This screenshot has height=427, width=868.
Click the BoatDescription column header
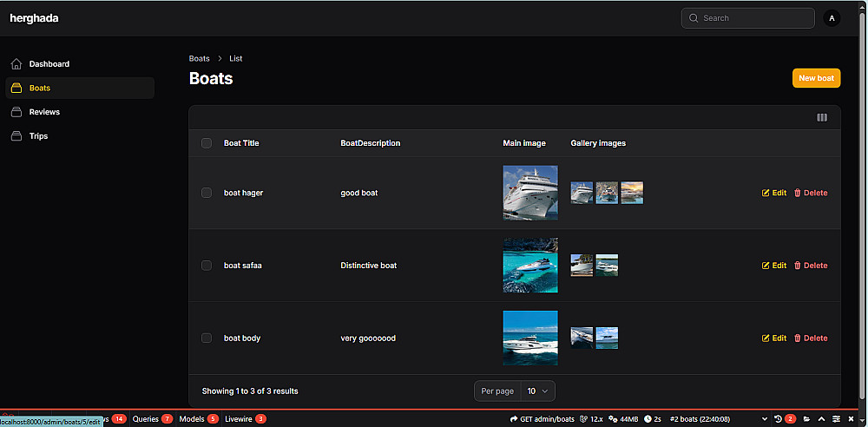tap(371, 143)
